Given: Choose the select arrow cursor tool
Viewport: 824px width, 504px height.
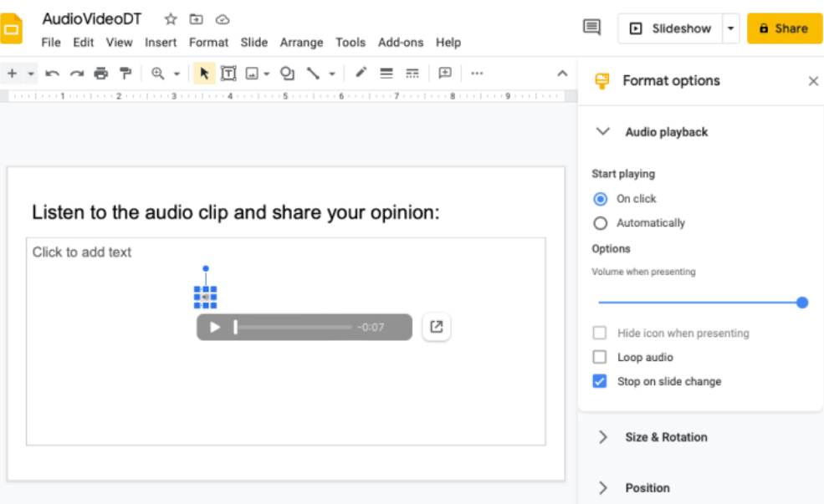Looking at the screenshot, I should (x=204, y=74).
